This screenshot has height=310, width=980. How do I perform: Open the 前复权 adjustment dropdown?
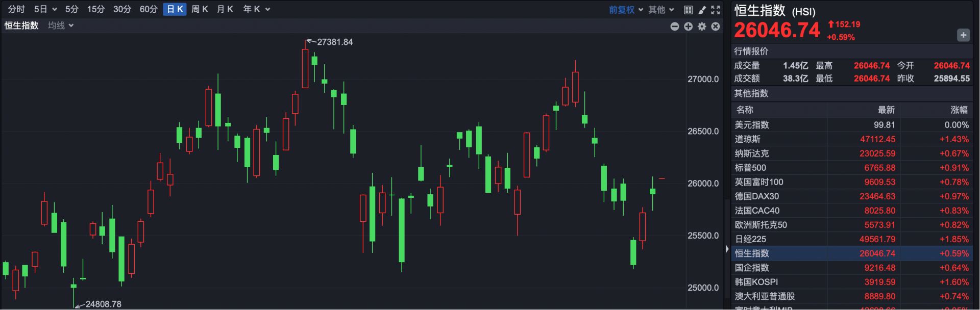coord(625,10)
